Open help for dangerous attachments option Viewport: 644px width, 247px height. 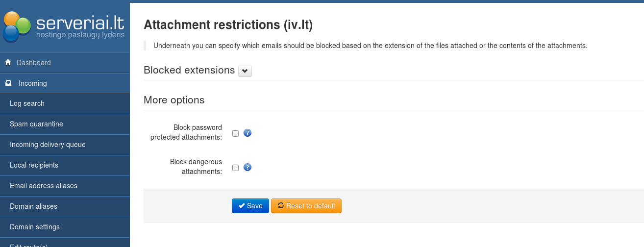(248, 167)
